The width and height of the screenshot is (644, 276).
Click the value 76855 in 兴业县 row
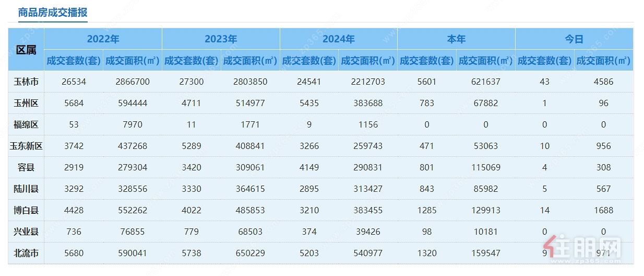[133, 232]
